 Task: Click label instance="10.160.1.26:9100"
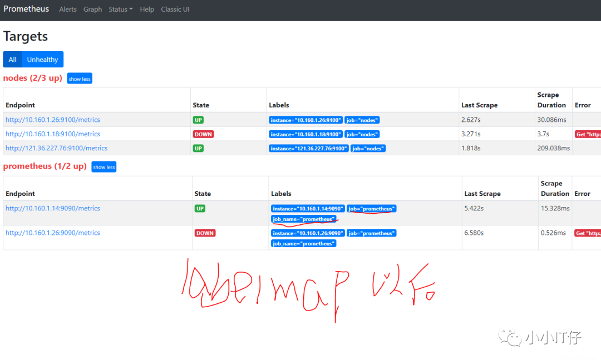(x=306, y=120)
